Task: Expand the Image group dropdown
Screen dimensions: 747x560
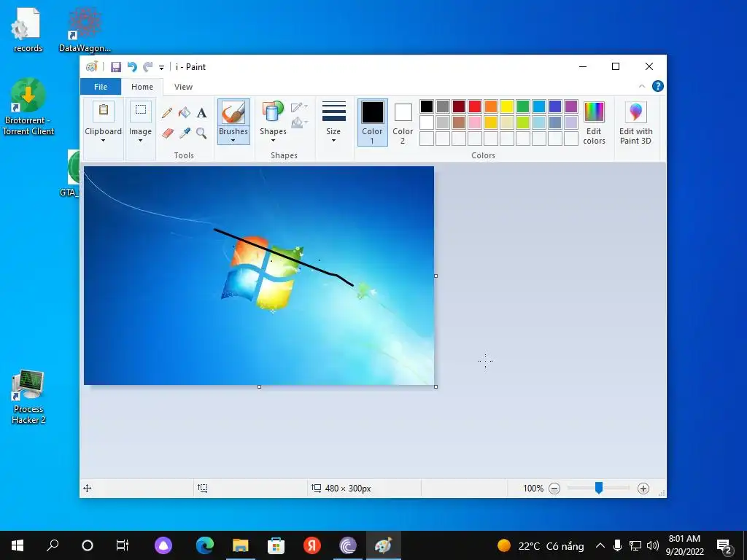Action: point(141,141)
